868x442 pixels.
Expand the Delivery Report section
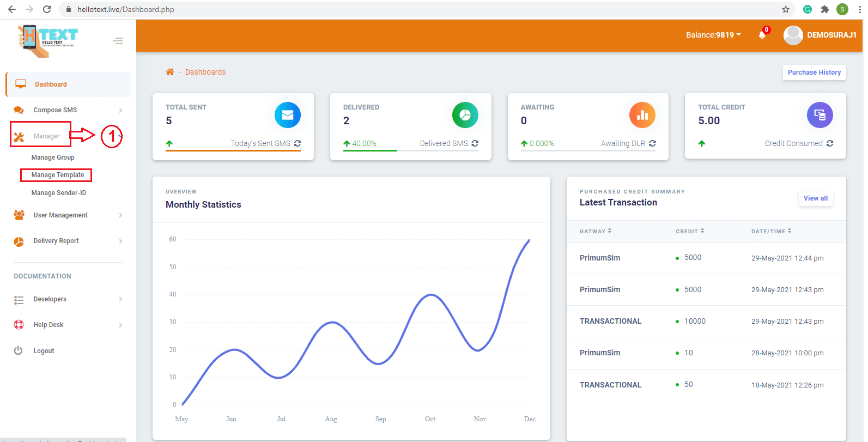tap(56, 241)
